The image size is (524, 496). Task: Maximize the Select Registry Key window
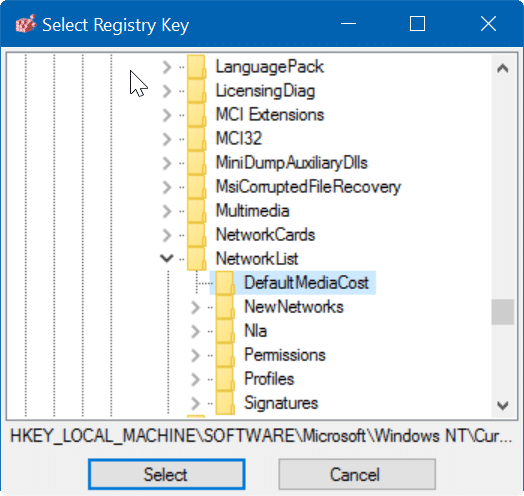tap(417, 24)
